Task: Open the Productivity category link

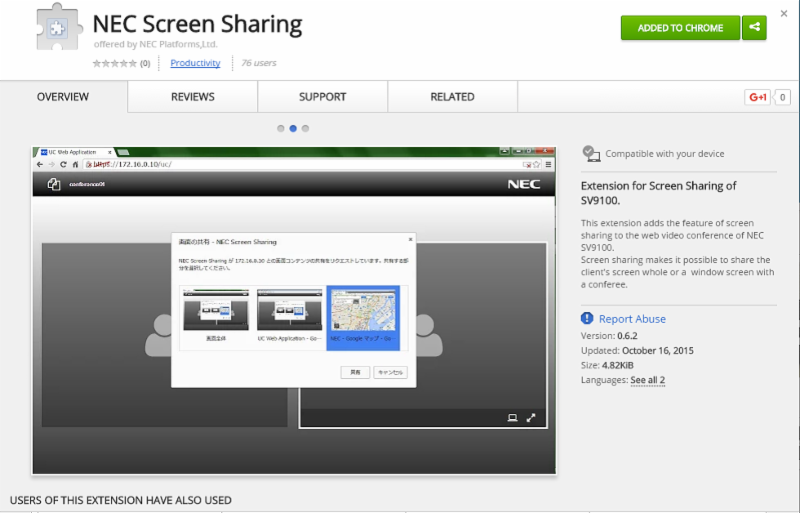Action: click(x=195, y=63)
